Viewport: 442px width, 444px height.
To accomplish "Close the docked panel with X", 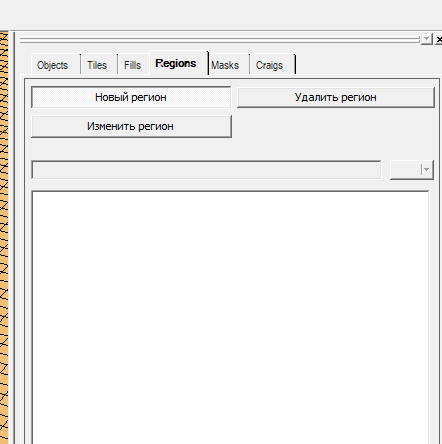I will coord(439,39).
